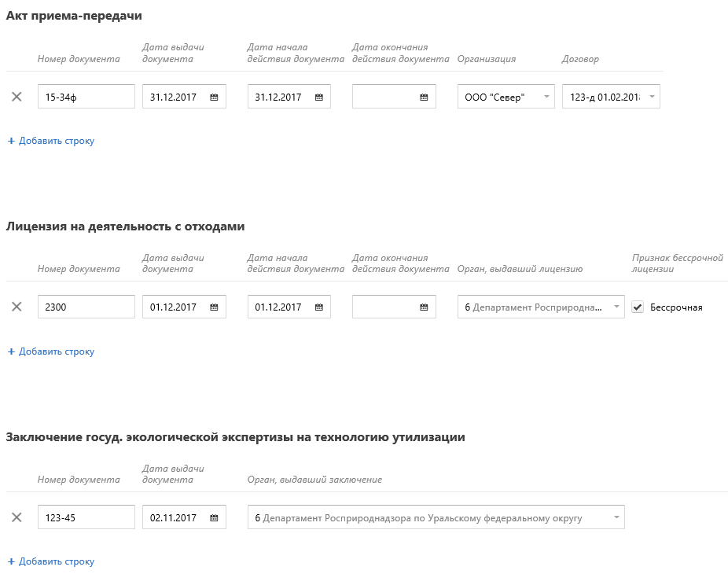Click document number field containing 123-45

[x=86, y=518]
